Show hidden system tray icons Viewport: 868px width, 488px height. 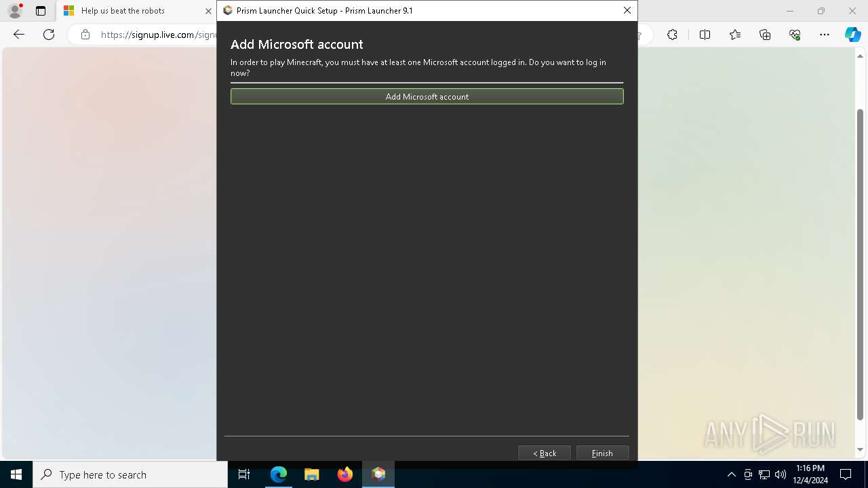pyautogui.click(x=731, y=474)
